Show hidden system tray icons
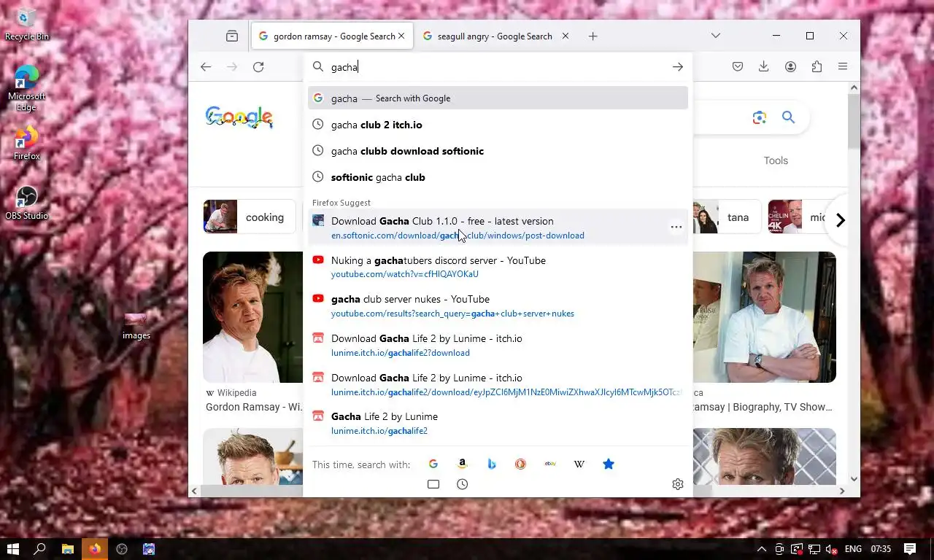 (x=762, y=549)
